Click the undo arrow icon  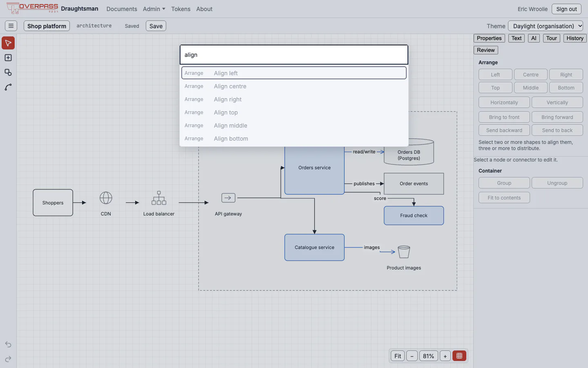pyautogui.click(x=8, y=344)
